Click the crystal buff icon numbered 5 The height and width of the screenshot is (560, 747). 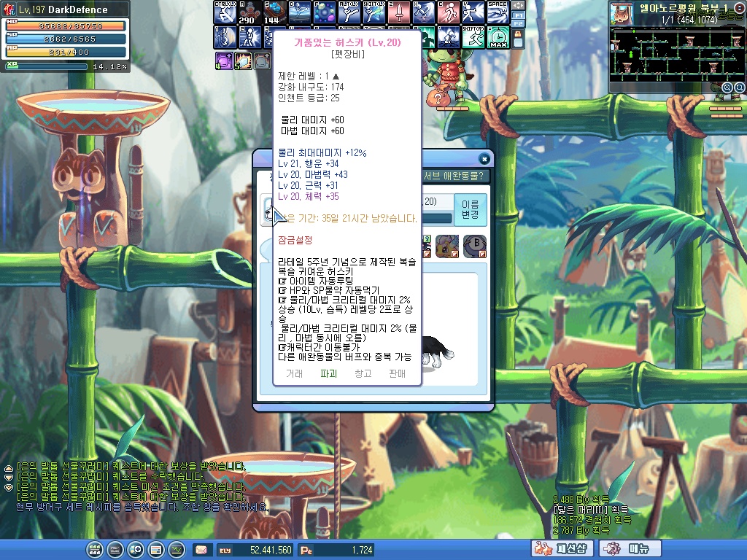click(242, 61)
